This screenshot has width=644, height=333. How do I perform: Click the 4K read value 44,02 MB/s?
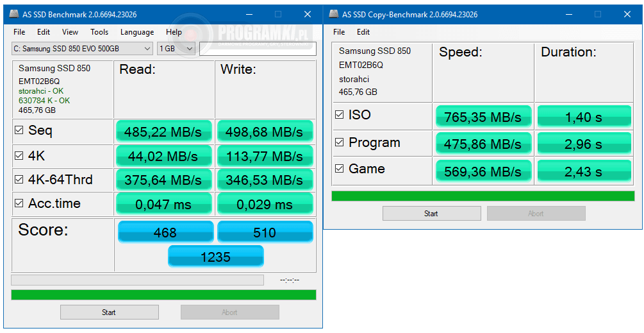click(x=164, y=156)
